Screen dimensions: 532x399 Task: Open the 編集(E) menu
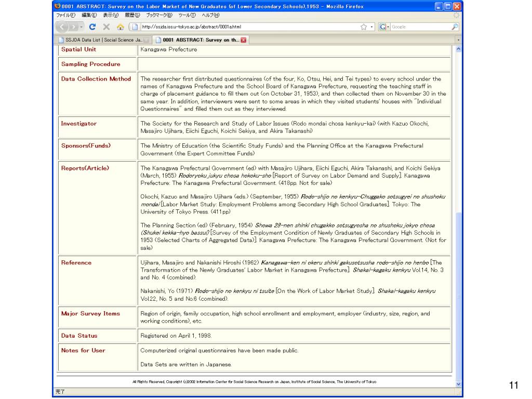(89, 15)
